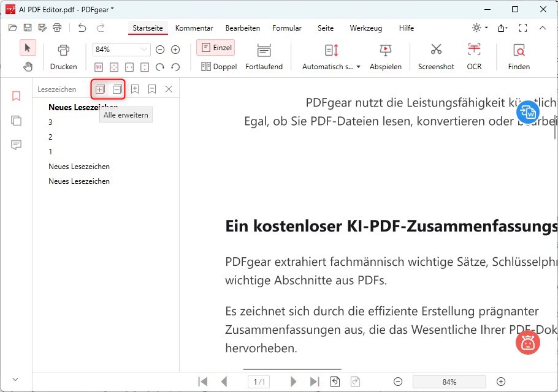This screenshot has width=558, height=392.
Task: Set actual size 1:1 view
Action: tap(99, 67)
